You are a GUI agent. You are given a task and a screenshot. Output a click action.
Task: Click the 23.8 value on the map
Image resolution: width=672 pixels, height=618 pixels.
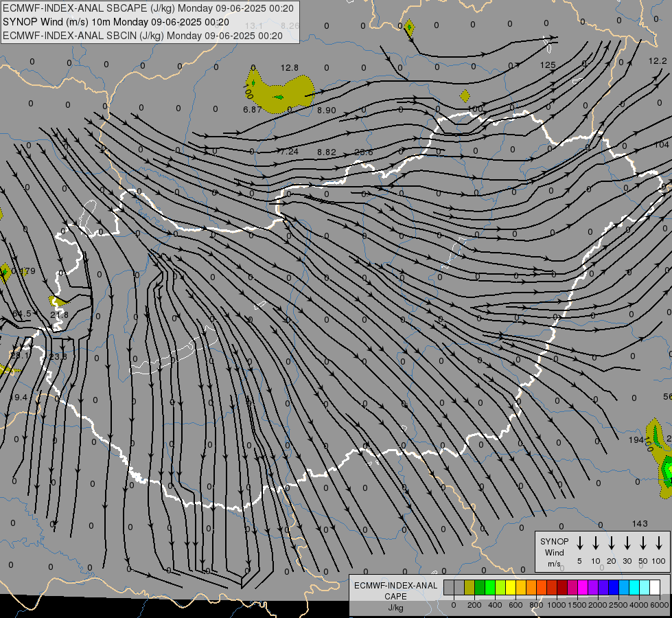point(58,356)
